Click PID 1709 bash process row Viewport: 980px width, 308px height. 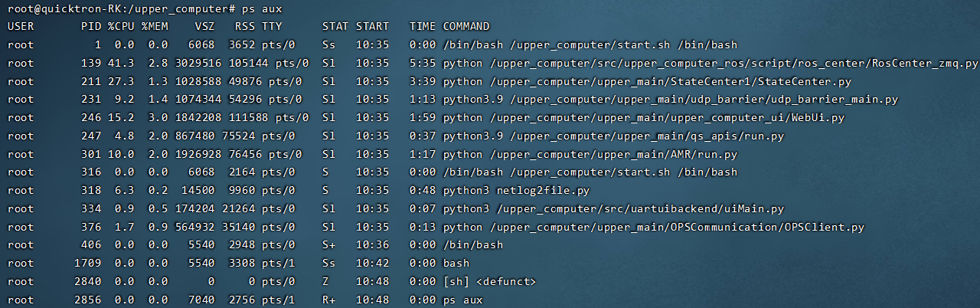87,264
